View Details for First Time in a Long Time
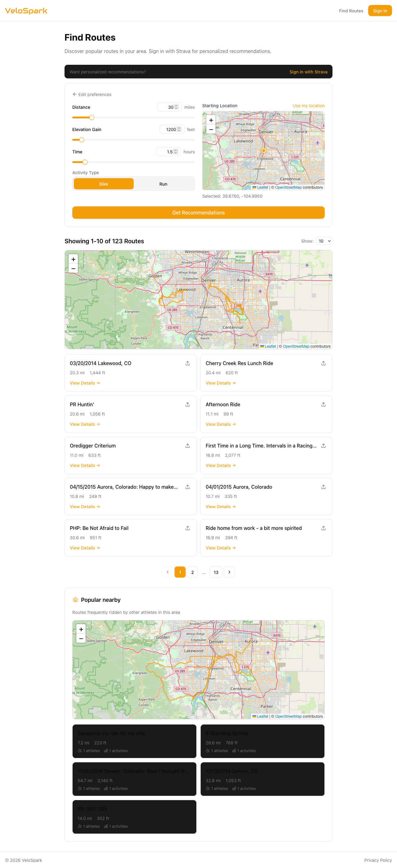The width and height of the screenshot is (397, 868). (x=221, y=465)
